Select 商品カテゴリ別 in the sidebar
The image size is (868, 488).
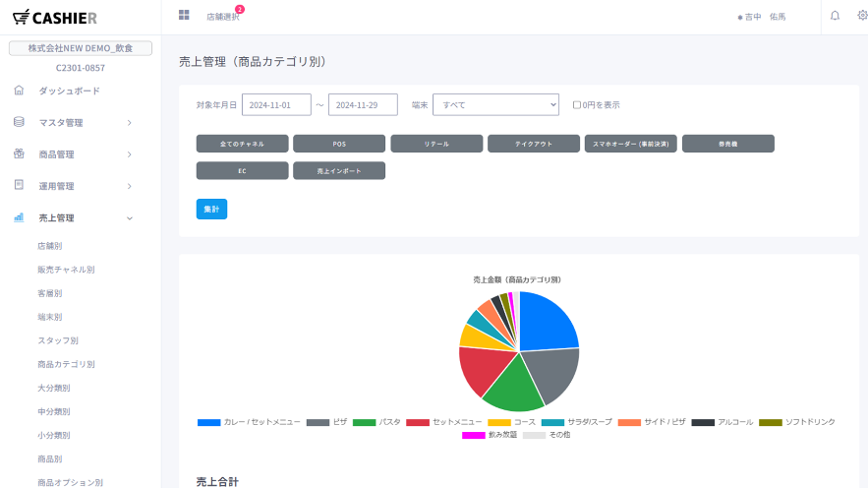[x=66, y=364]
